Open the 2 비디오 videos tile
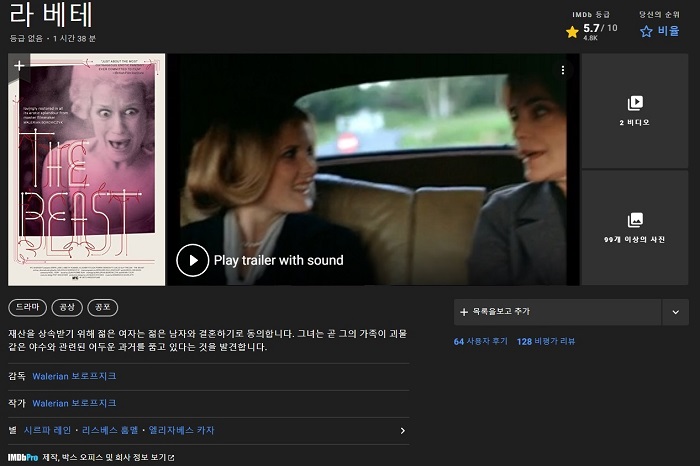The width and height of the screenshot is (700, 466). [x=634, y=110]
